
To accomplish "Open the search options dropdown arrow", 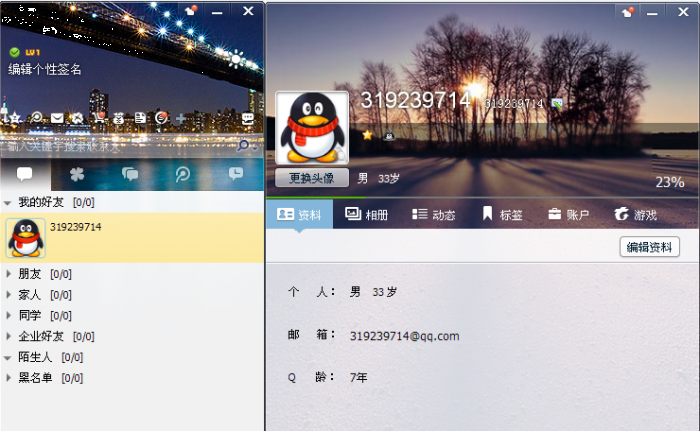I will coord(255,147).
